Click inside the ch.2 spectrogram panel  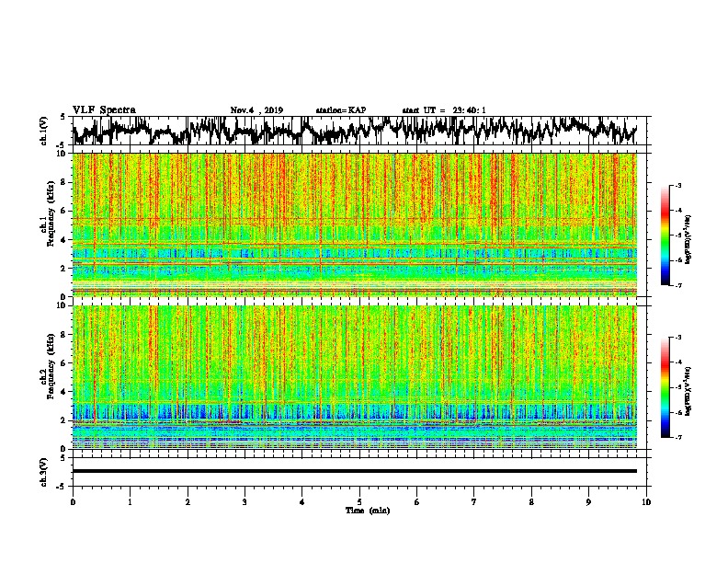pyautogui.click(x=355, y=377)
